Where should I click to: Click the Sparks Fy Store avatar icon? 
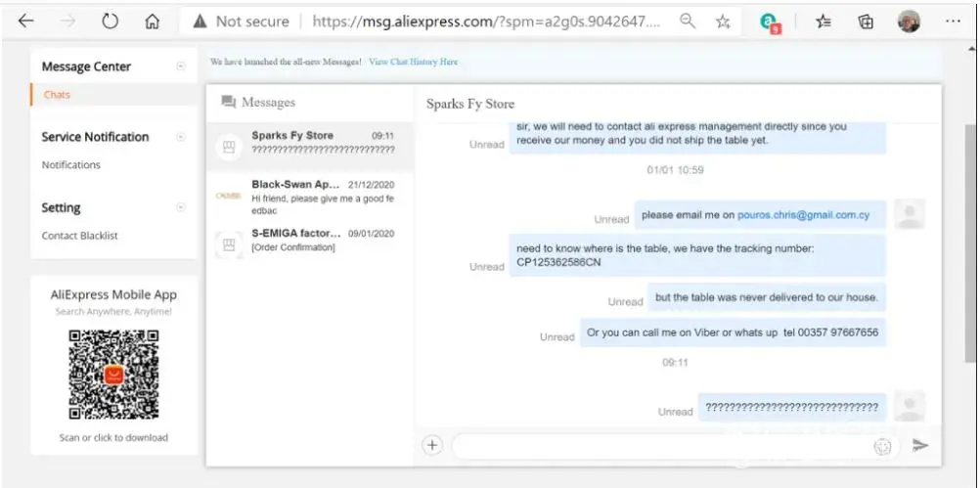229,147
